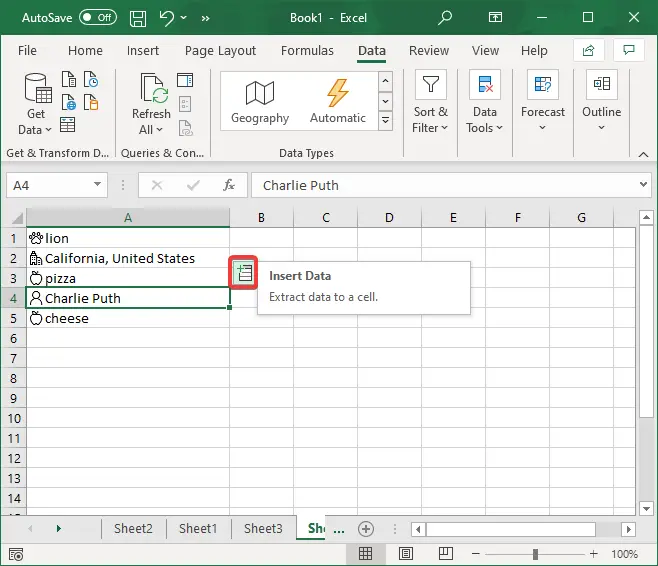Viewport: 658px width, 566px height.
Task: Click the Comments icon in ribbon
Action: pos(629,50)
